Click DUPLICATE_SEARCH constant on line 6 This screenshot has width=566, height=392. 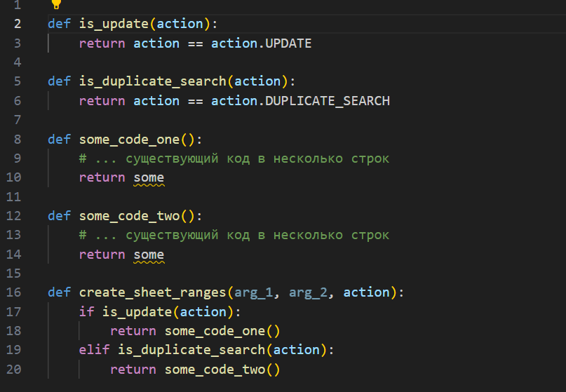tap(328, 101)
